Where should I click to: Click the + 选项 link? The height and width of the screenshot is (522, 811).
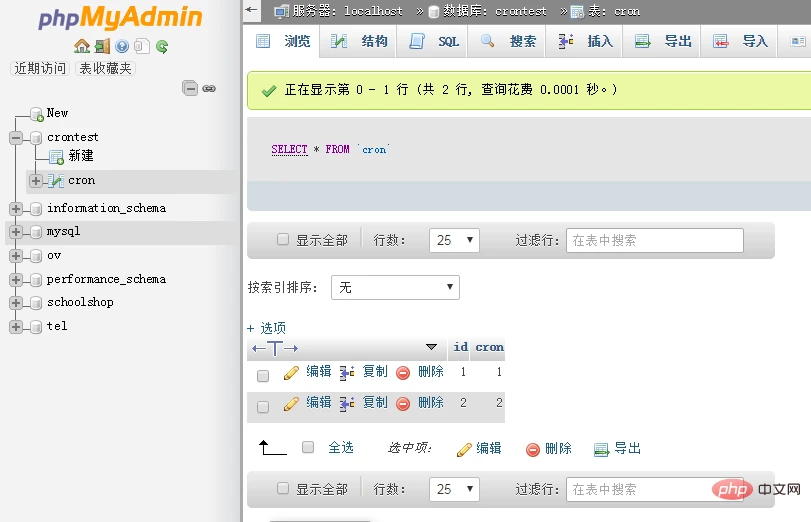[267, 328]
